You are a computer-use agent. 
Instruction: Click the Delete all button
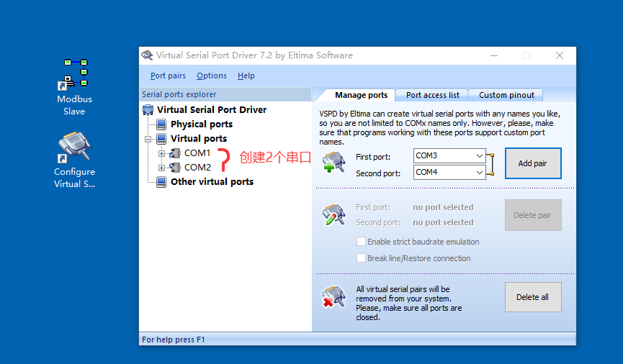point(533,297)
